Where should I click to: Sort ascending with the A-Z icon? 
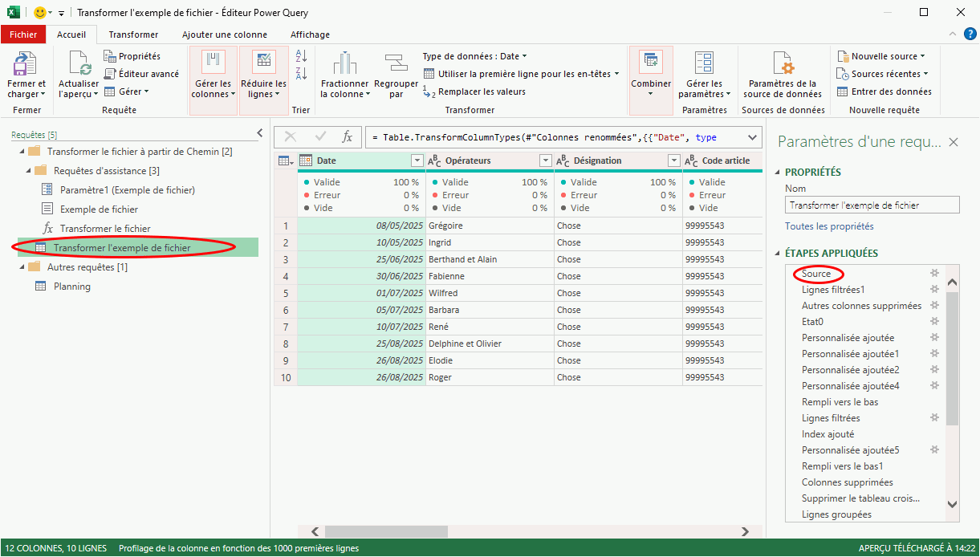point(301,56)
